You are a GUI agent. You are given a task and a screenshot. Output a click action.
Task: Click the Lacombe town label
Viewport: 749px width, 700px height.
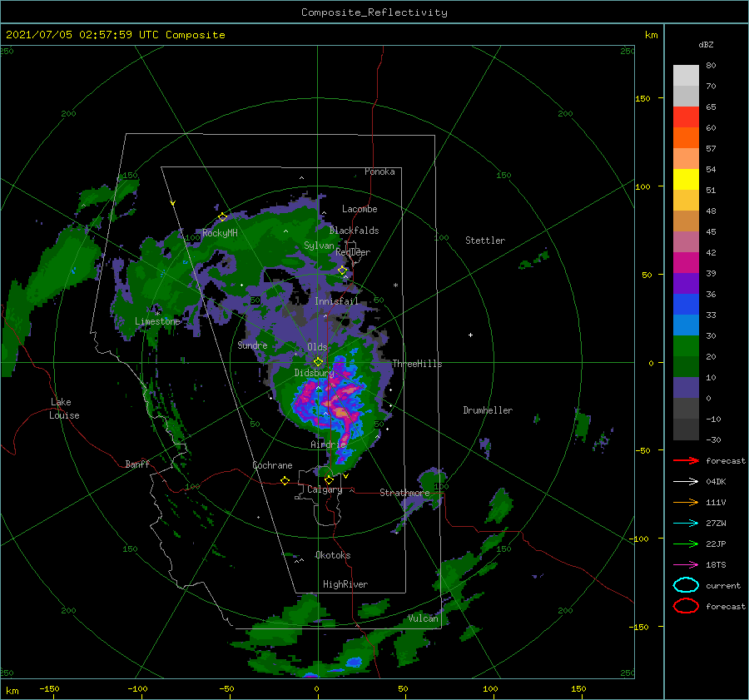[360, 209]
